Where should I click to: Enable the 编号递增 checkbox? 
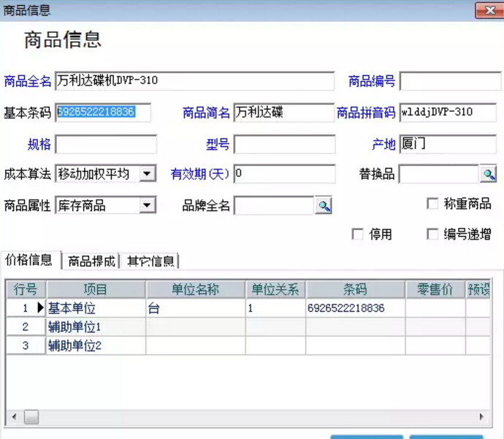pyautogui.click(x=432, y=234)
